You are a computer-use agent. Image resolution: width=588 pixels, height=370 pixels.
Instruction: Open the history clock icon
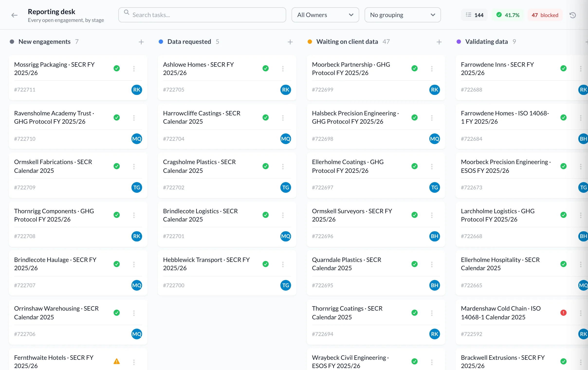click(x=573, y=15)
